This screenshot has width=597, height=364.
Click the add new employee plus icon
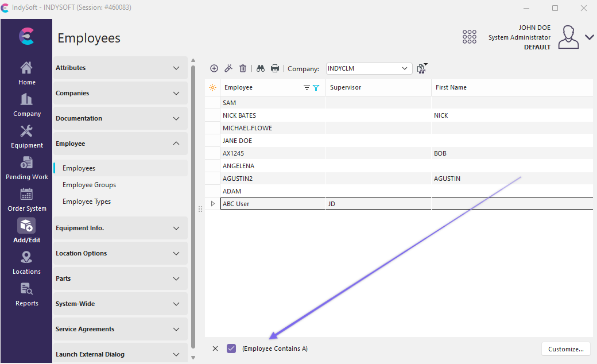click(x=214, y=68)
